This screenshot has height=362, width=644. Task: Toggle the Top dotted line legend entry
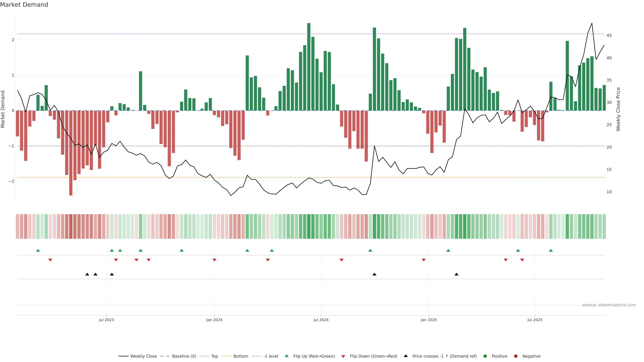pos(214,356)
